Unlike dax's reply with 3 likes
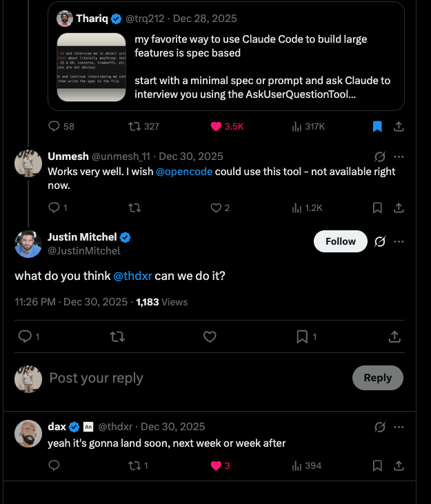Screen dimensions: 431x504 pyautogui.click(x=215, y=465)
